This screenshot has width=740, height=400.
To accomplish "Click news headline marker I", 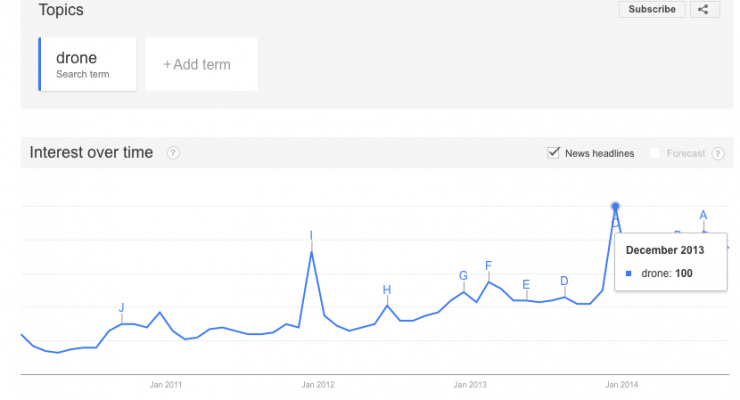I will click(x=311, y=236).
